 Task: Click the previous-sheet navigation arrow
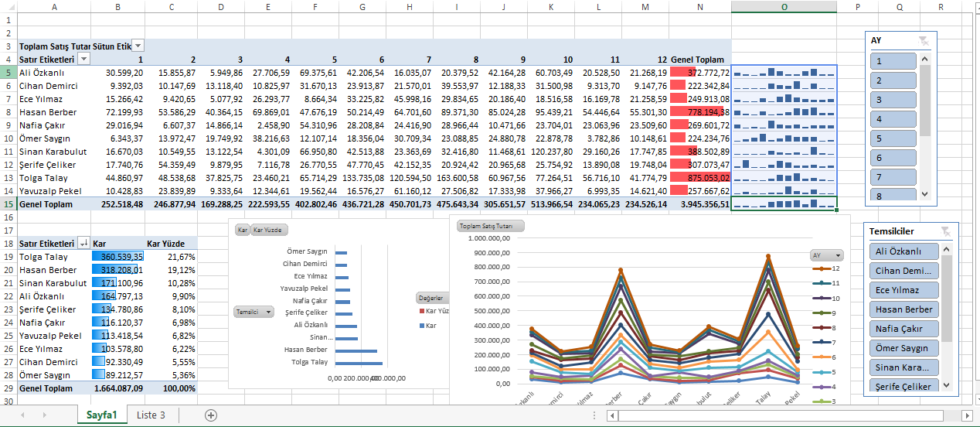pos(22,415)
